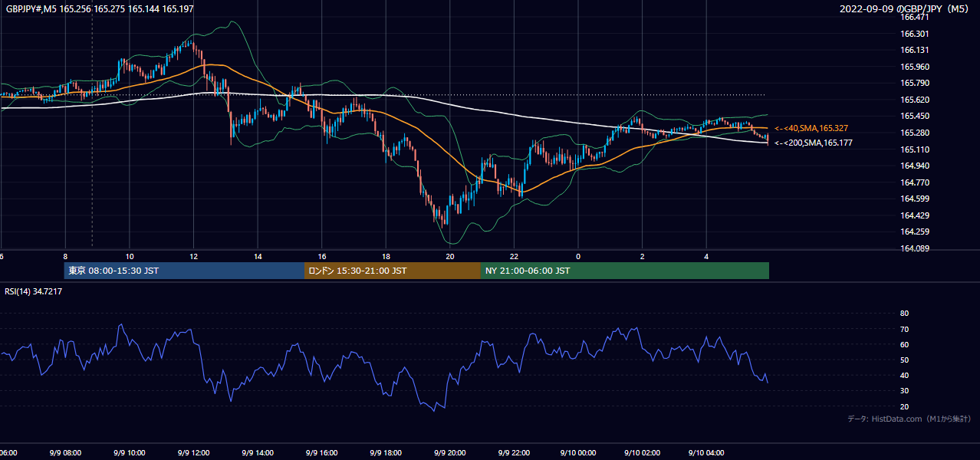Click the 9/9 14:00 time label
The height and width of the screenshot is (460, 980).
click(258, 453)
